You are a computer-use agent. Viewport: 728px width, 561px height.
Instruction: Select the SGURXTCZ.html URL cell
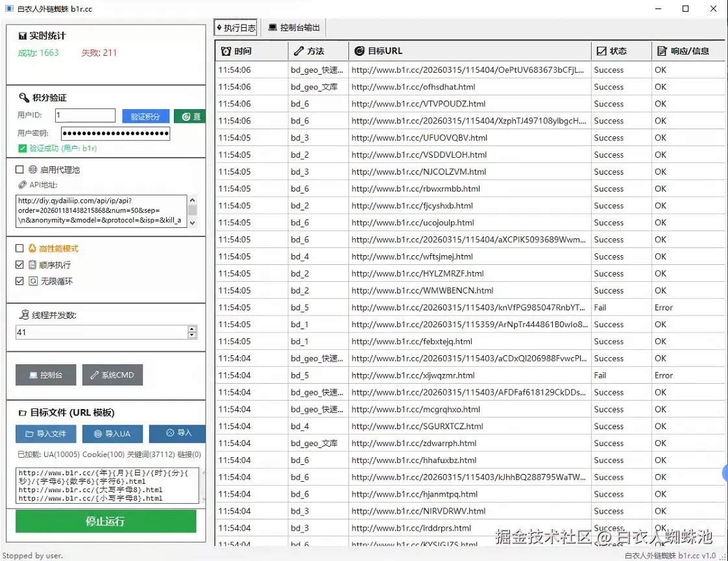[469, 426]
